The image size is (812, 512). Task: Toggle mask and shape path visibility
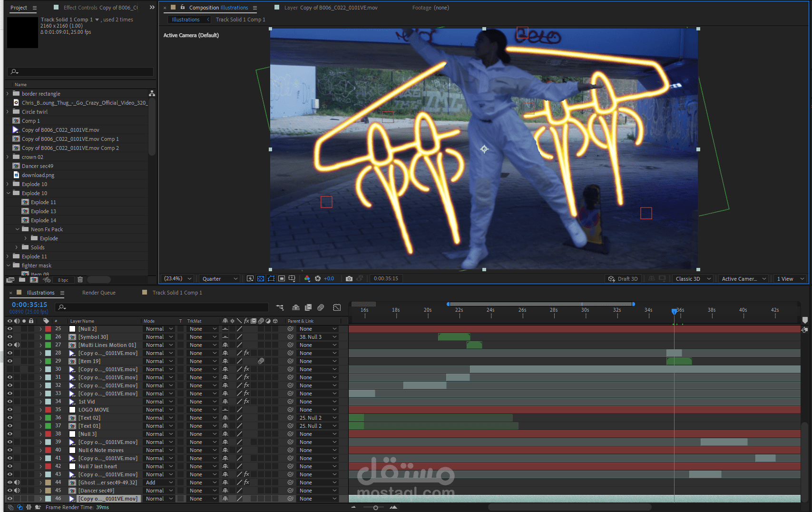271,278
